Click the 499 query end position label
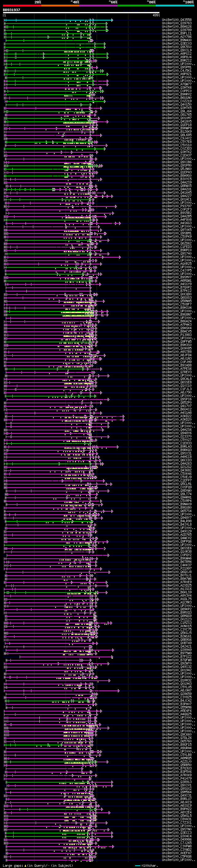197x868 pixels. pyautogui.click(x=155, y=15)
